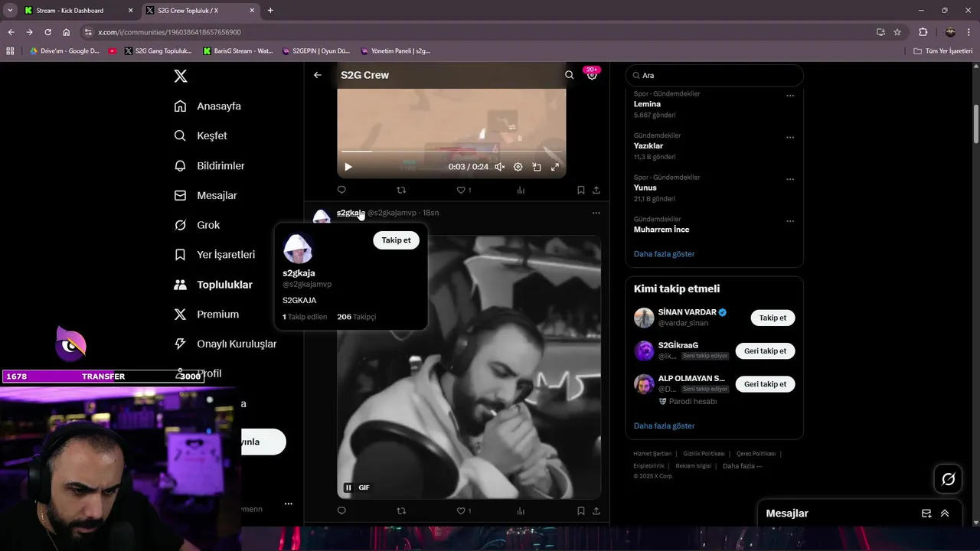Open more options for Yazıklar trend
The width and height of the screenshot is (980, 551).
click(x=790, y=138)
